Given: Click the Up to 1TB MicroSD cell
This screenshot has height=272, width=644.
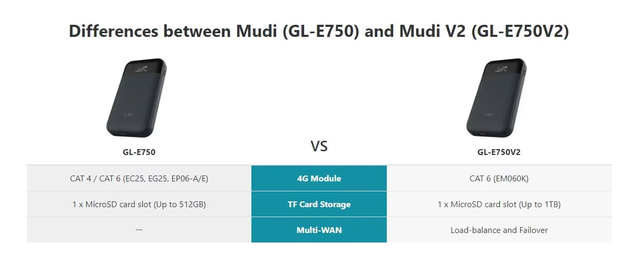Looking at the screenshot, I should click(499, 204).
